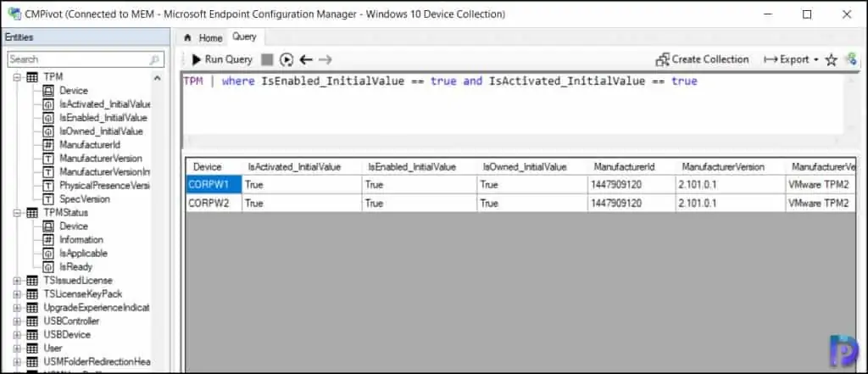Select the TPM entity in the tree

53,77
